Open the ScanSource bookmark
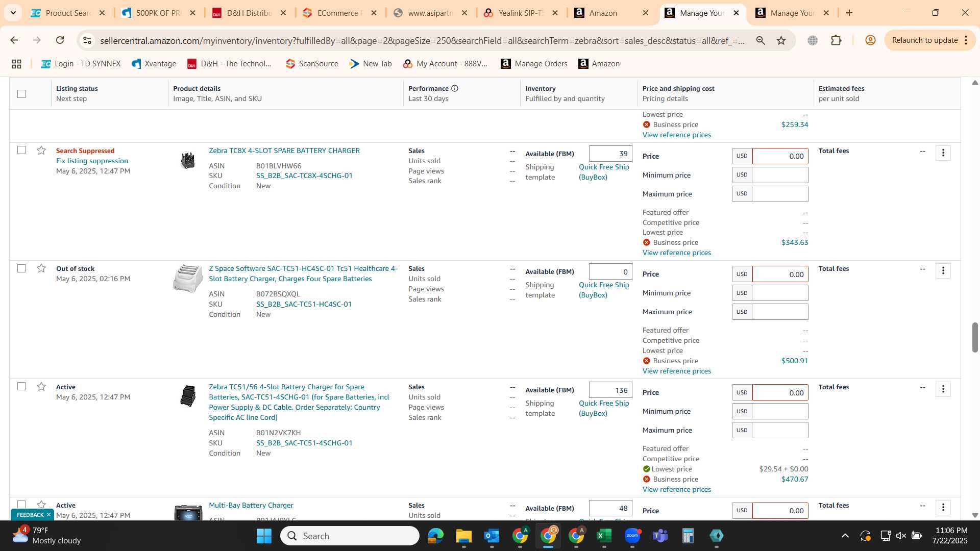 pyautogui.click(x=312, y=64)
